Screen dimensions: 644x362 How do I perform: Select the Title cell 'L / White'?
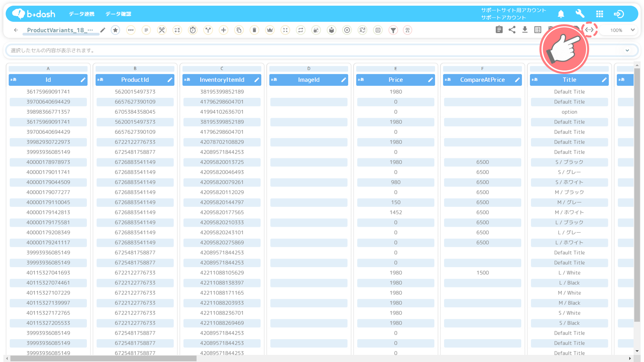pos(569,273)
